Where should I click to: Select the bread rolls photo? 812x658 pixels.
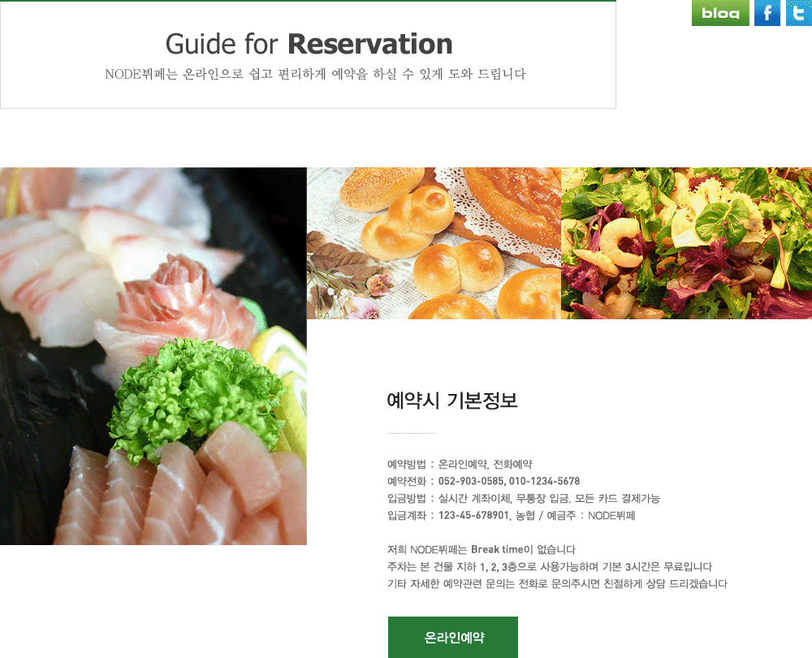434,243
